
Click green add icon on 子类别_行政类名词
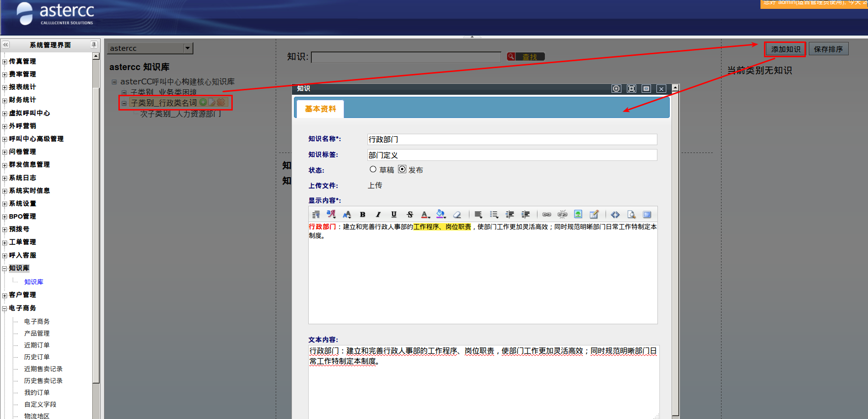(x=203, y=102)
